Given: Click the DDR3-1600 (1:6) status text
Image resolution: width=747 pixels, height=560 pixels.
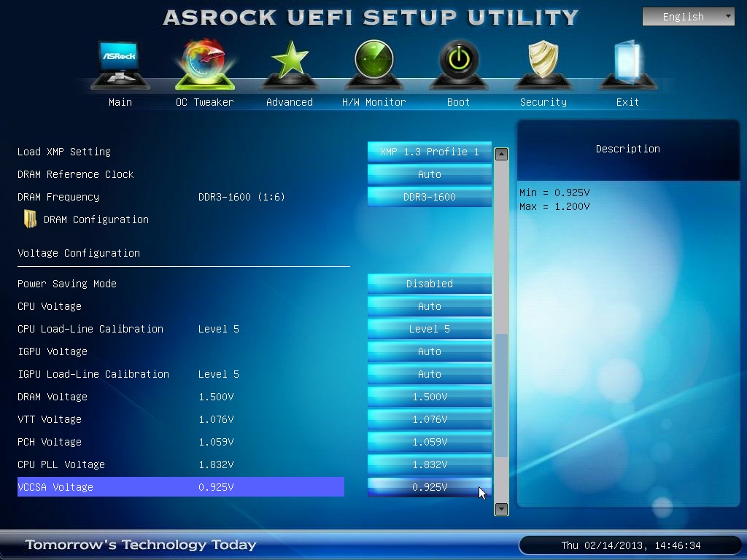Looking at the screenshot, I should tap(241, 197).
